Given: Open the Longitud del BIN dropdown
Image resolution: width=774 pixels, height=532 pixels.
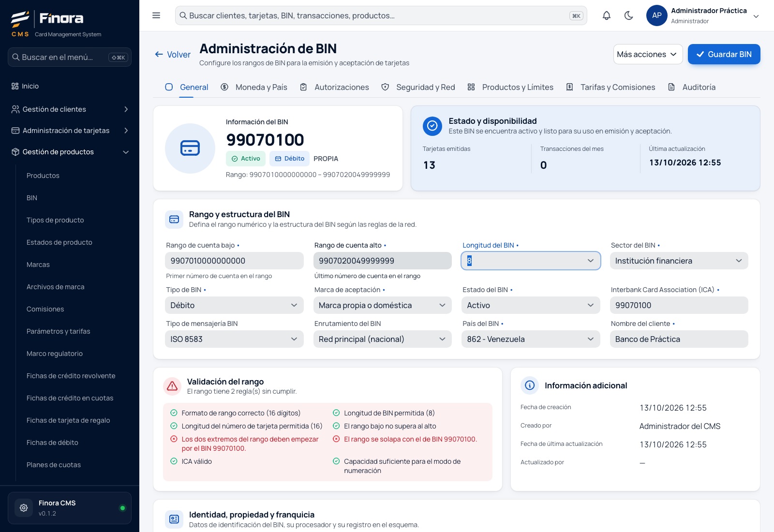Looking at the screenshot, I should pos(531,261).
